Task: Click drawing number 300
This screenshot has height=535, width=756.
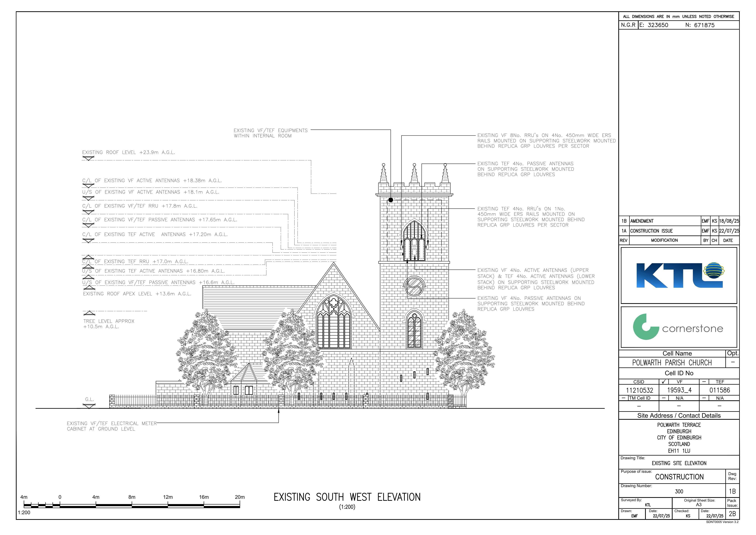Action: [679, 491]
